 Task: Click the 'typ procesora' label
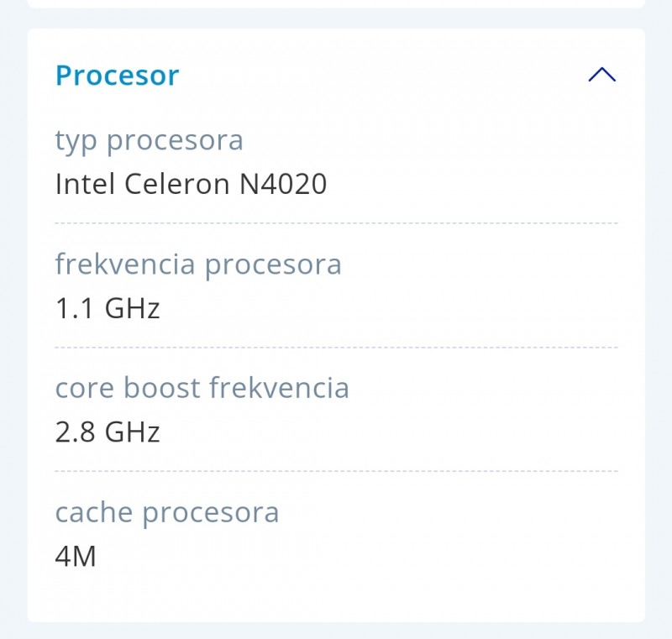click(149, 140)
